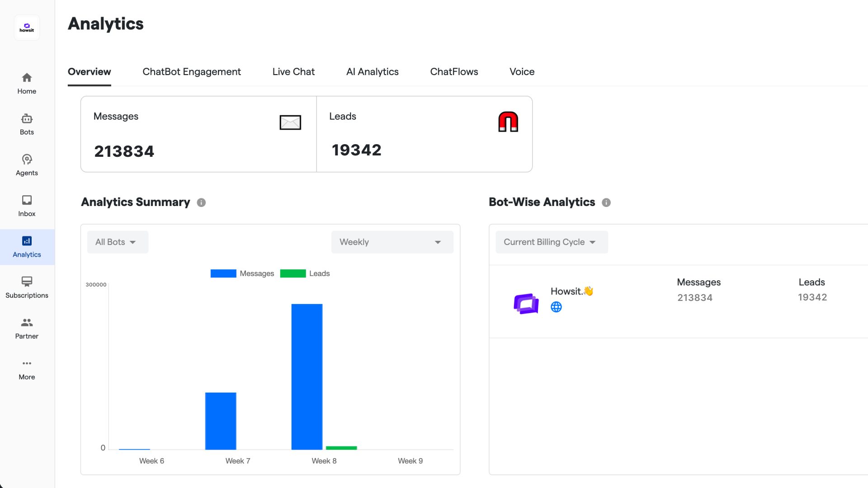
Task: Switch to the ChatBot Engagement tab
Action: click(192, 72)
